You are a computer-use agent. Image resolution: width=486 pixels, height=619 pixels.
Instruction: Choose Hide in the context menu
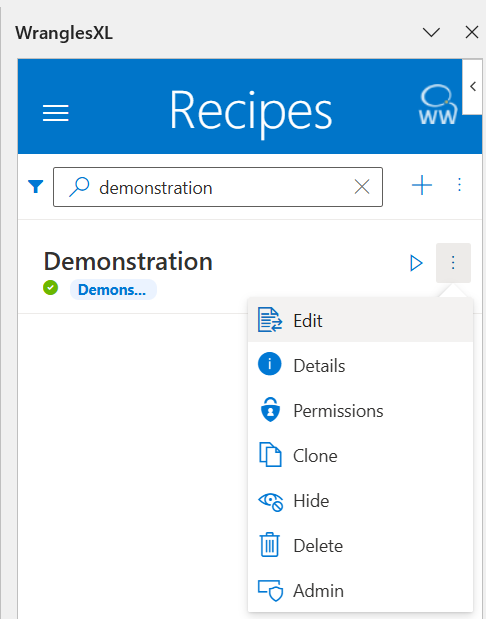pyautogui.click(x=360, y=501)
